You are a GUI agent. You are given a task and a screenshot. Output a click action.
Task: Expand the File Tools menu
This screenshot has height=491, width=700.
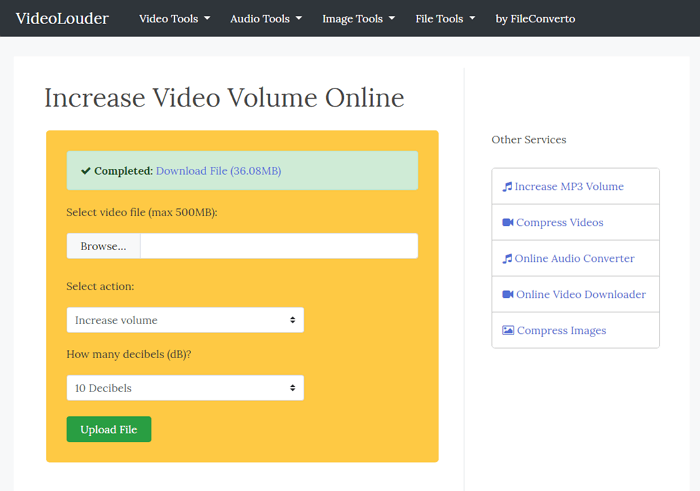pos(445,18)
